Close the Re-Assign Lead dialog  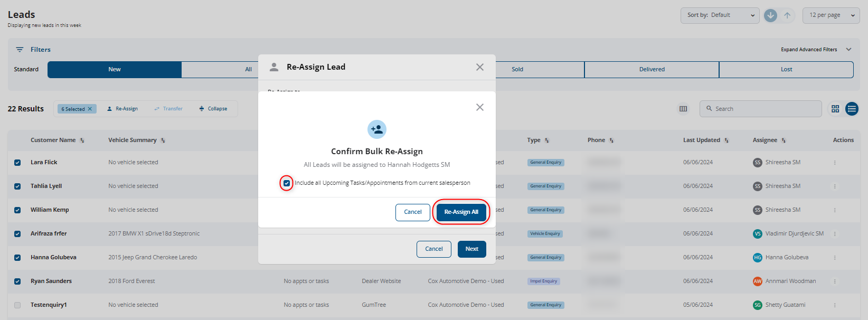point(479,67)
